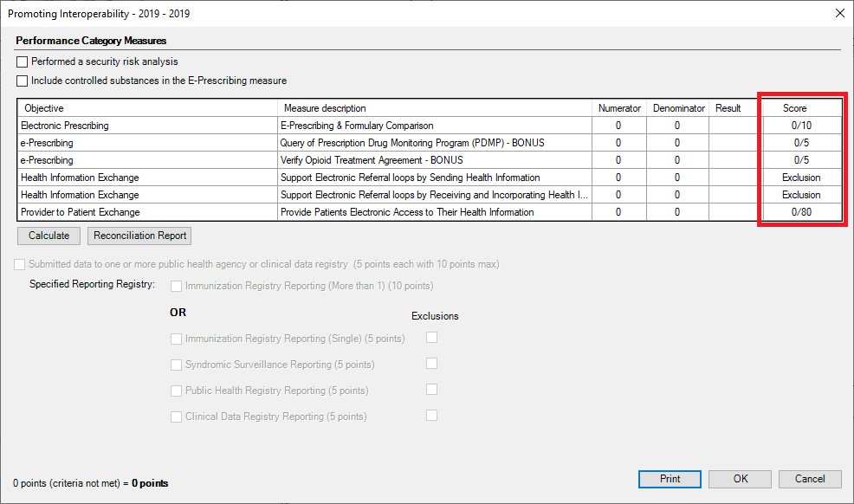This screenshot has width=854, height=504.
Task: Click the Score column header
Action: [x=802, y=108]
